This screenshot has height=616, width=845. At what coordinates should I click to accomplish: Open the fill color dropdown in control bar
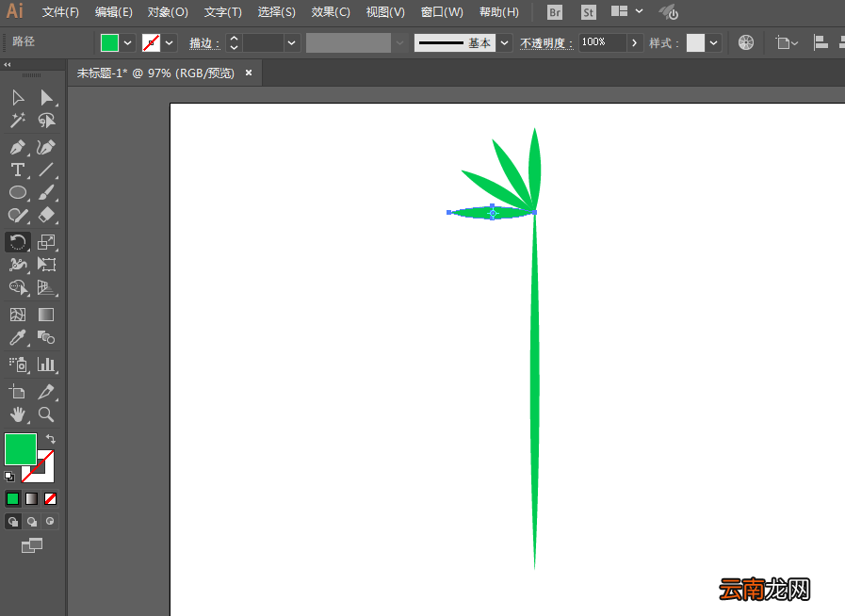point(128,42)
